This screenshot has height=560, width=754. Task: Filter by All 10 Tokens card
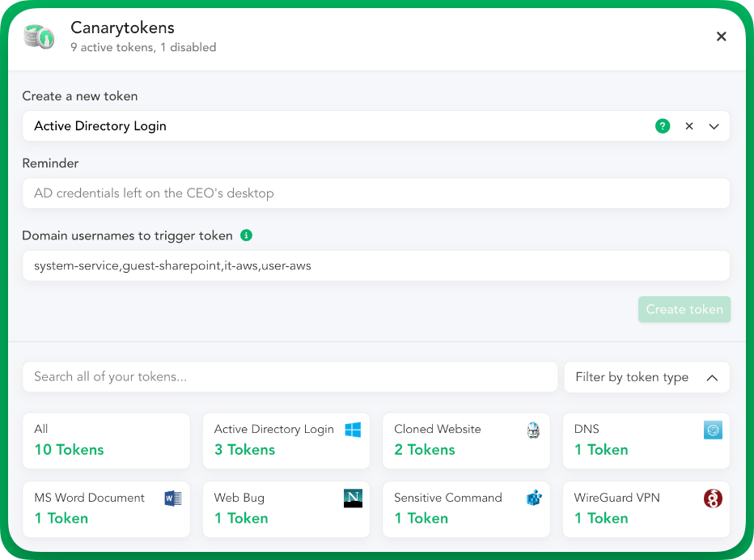(106, 441)
